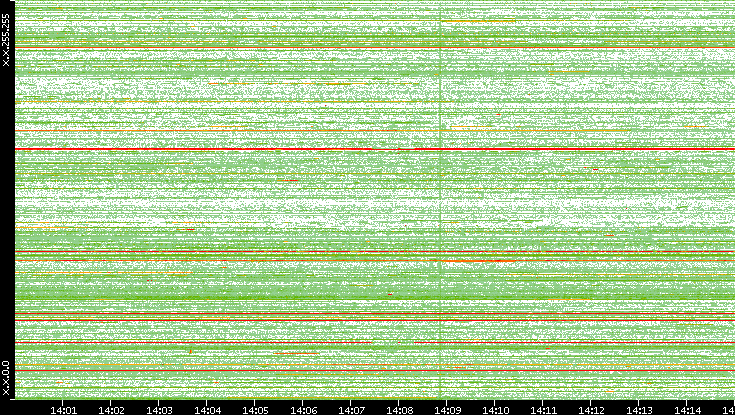The height and width of the screenshot is (415, 735).
Task: Select the 14:04 time label
Action: 207,410
